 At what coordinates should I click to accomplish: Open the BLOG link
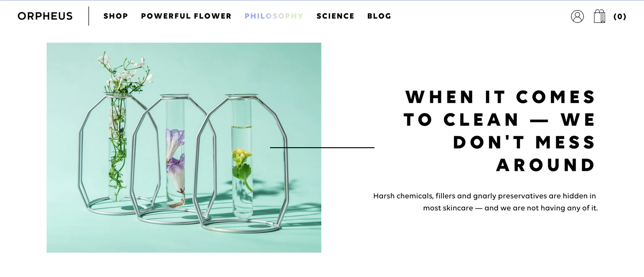pos(379,16)
